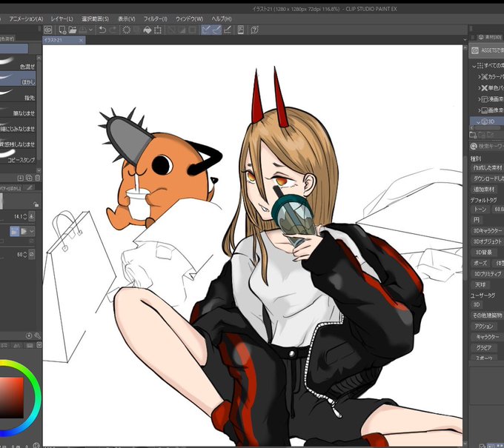This screenshot has height=448, width=504.
Task: Pick a shade in the red color square
Action: coord(12,398)
